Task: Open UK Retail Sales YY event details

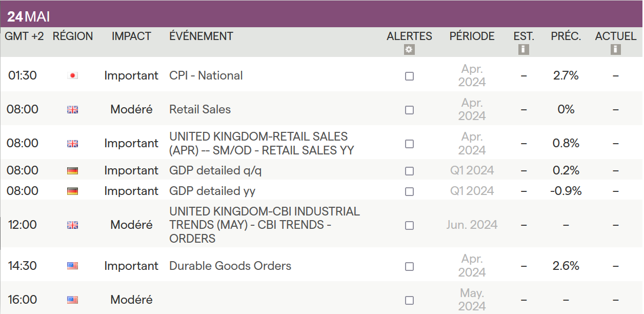Action: click(261, 143)
